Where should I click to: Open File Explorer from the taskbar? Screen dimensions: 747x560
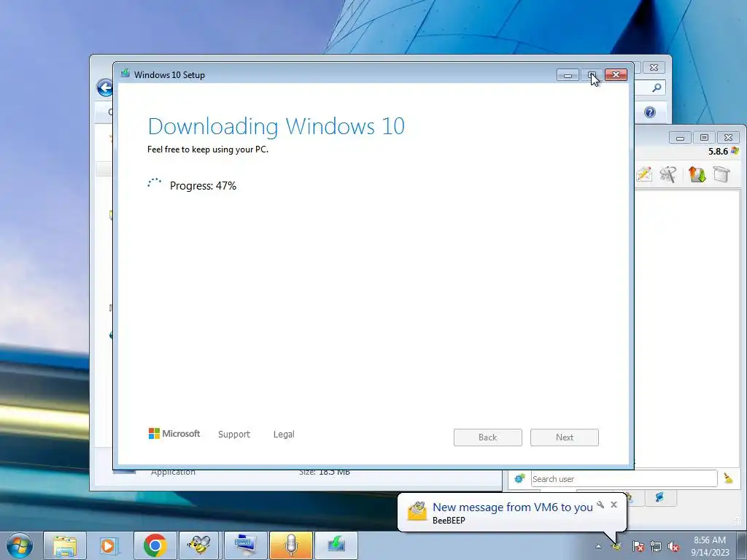pyautogui.click(x=65, y=545)
